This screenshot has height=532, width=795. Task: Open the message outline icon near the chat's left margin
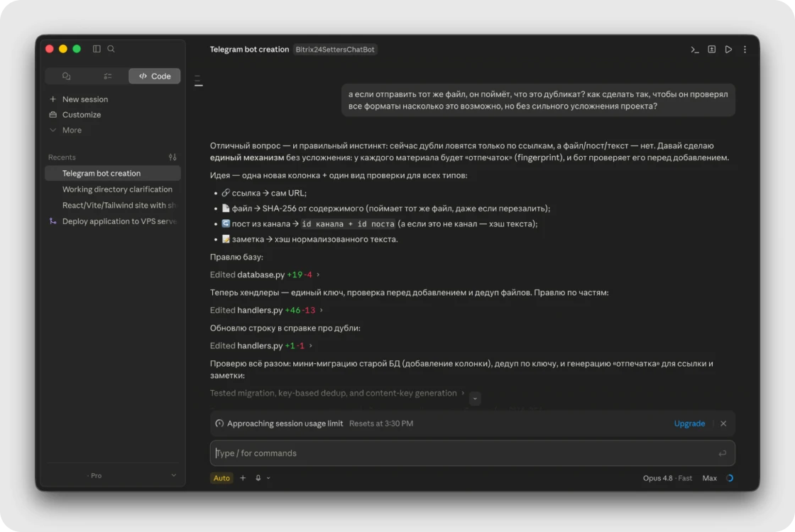(199, 81)
